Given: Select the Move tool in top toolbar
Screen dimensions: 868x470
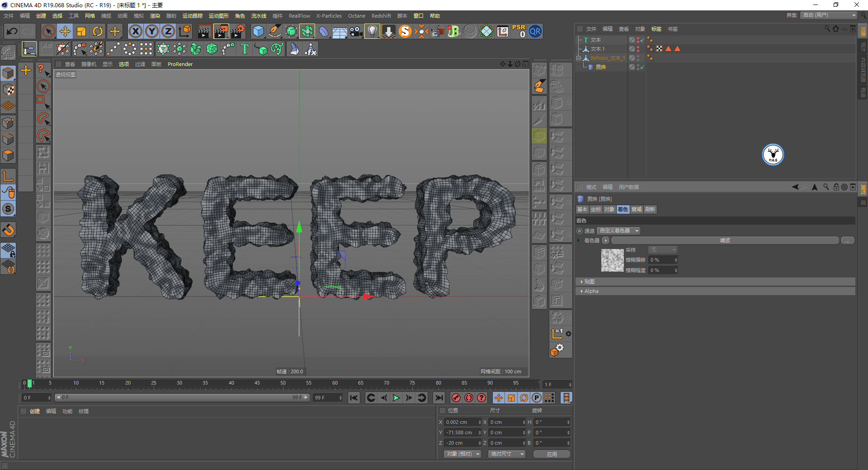Looking at the screenshot, I should click(x=65, y=31).
